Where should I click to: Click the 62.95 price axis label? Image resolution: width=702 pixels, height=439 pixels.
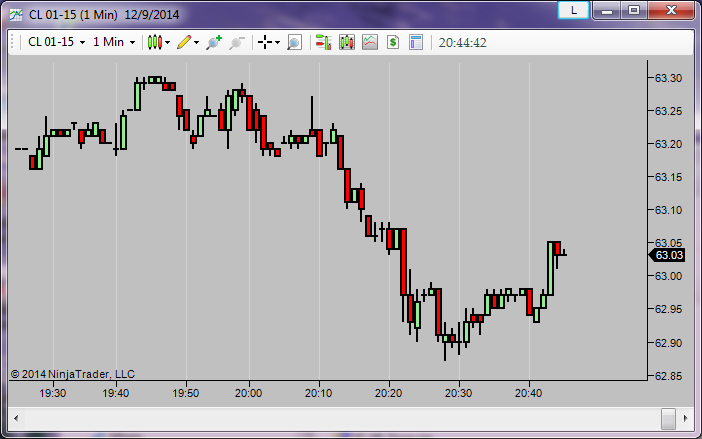point(668,310)
